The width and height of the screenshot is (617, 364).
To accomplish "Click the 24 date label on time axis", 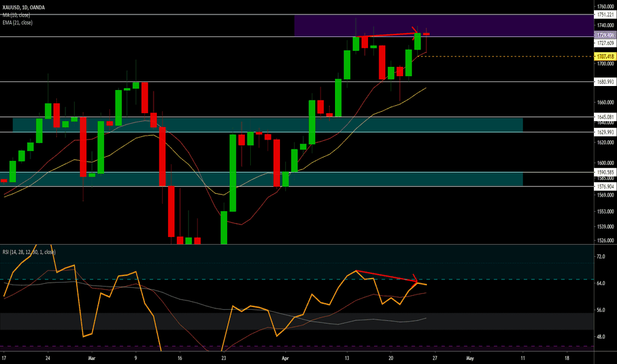I will point(48,359).
